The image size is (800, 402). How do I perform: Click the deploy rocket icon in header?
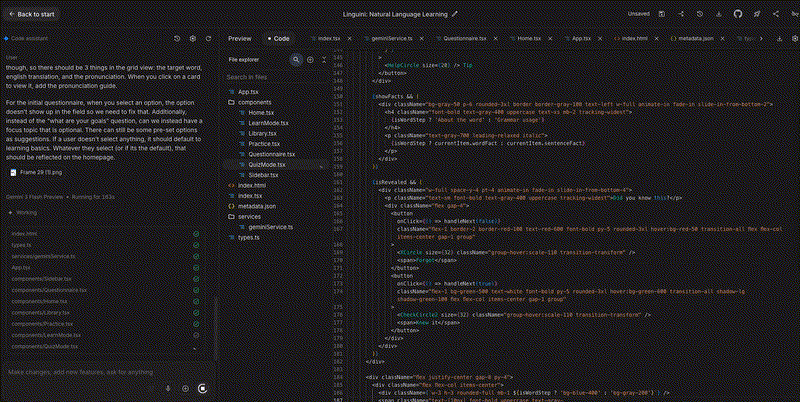pos(756,15)
